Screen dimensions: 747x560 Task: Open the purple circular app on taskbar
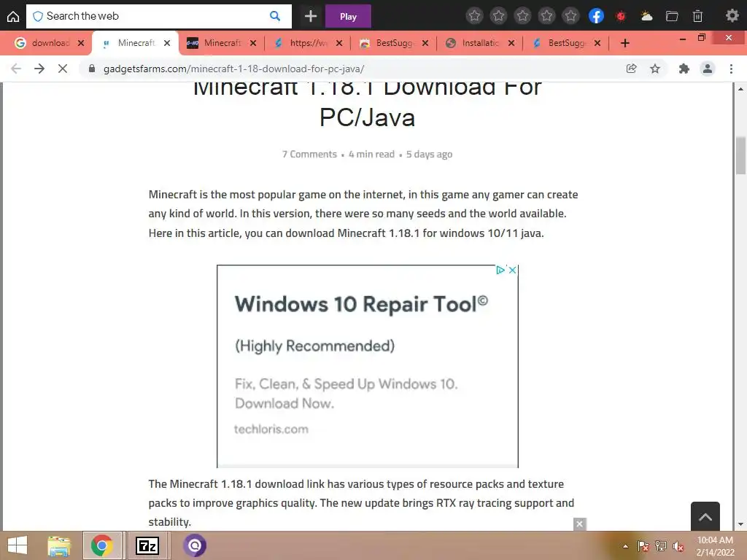click(194, 545)
